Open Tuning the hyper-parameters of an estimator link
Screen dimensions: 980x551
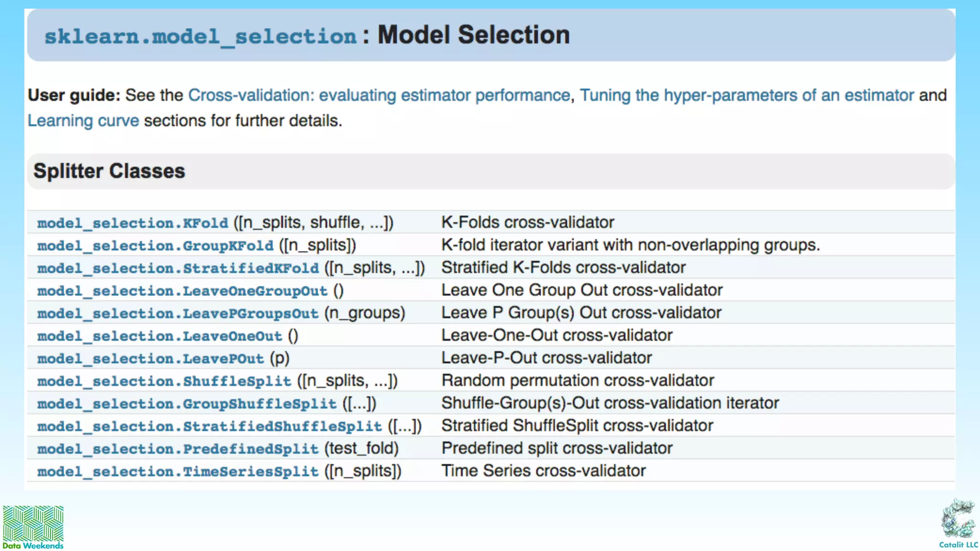pyautogui.click(x=747, y=95)
